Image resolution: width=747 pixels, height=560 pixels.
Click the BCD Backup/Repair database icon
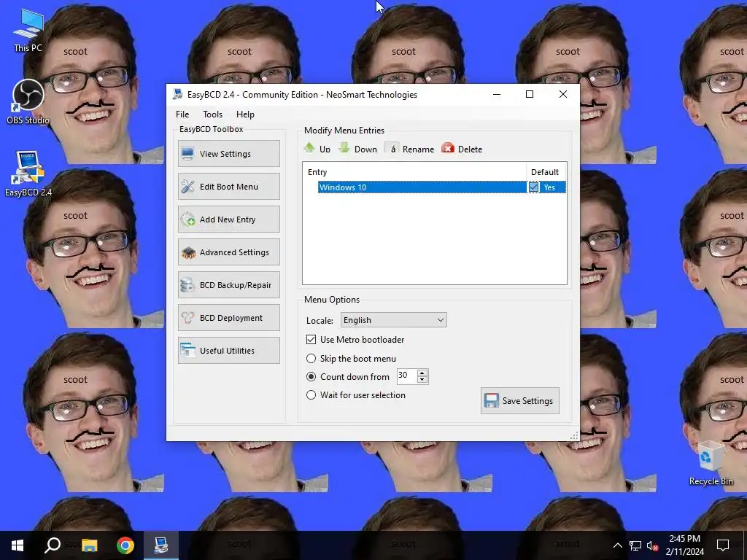click(187, 285)
